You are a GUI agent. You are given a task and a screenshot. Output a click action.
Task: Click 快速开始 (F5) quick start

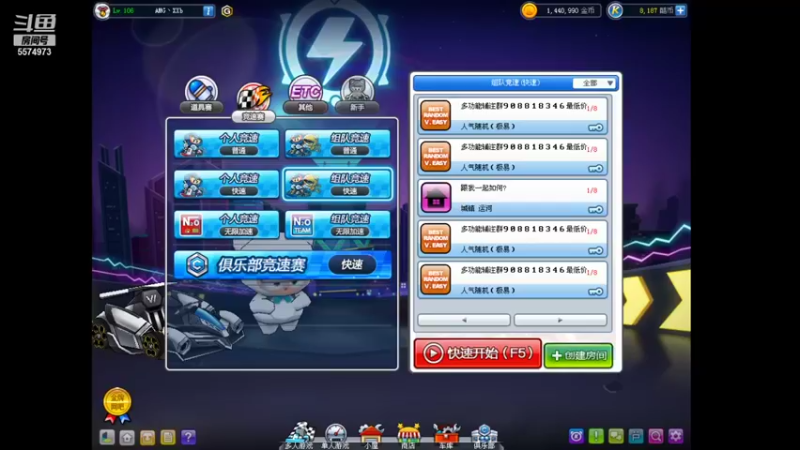pyautogui.click(x=478, y=353)
